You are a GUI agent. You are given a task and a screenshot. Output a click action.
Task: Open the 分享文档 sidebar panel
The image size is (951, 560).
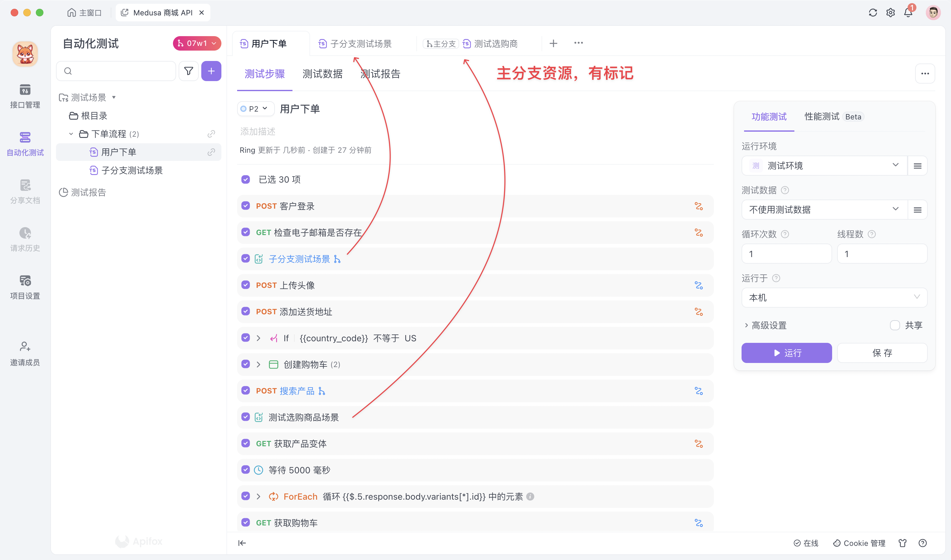(x=25, y=190)
